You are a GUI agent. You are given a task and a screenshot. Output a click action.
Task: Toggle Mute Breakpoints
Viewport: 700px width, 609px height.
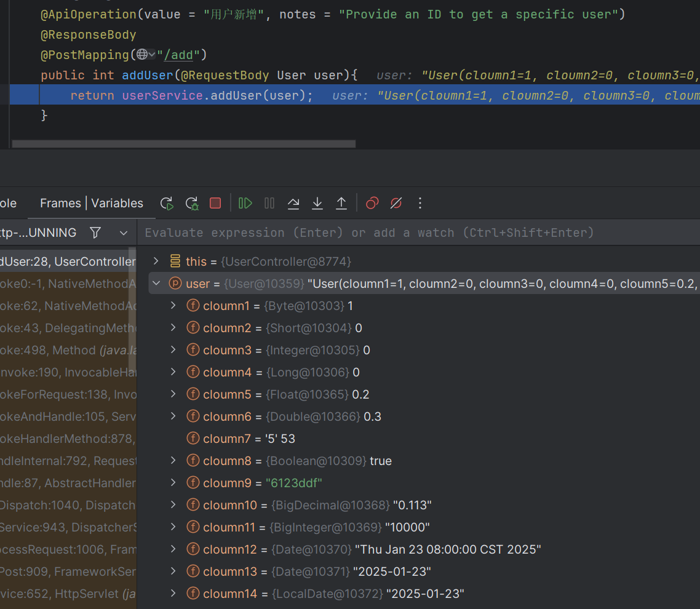point(396,204)
